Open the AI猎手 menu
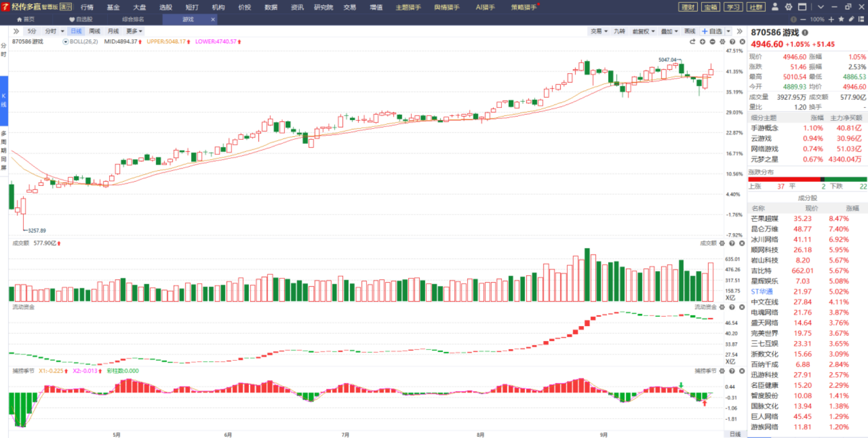The height and width of the screenshot is (438, 868). pyautogui.click(x=485, y=7)
